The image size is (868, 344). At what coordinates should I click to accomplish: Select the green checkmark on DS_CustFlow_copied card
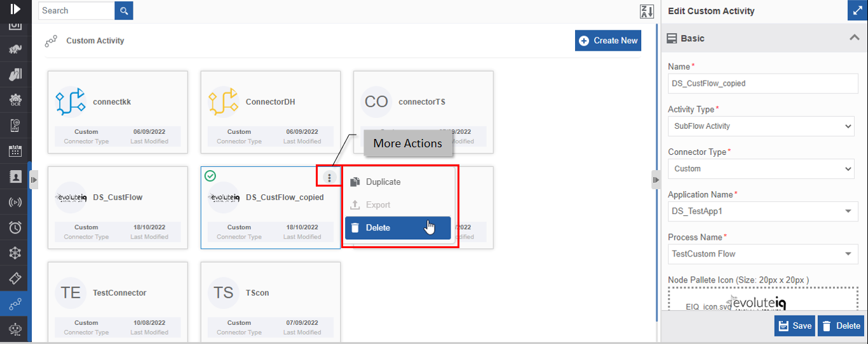(x=210, y=176)
